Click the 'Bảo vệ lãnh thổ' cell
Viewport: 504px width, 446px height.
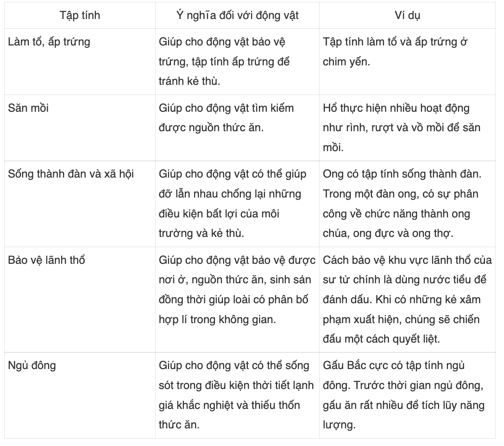pyautogui.click(x=80, y=299)
